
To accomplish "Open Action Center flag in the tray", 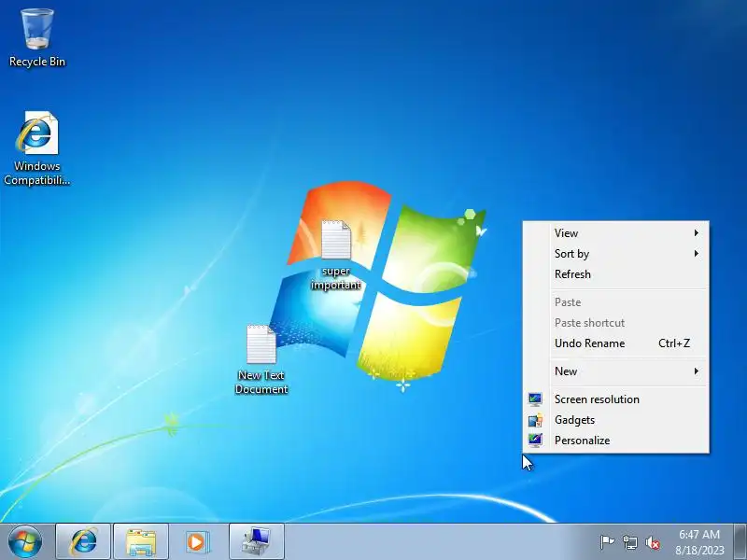I will [x=607, y=542].
